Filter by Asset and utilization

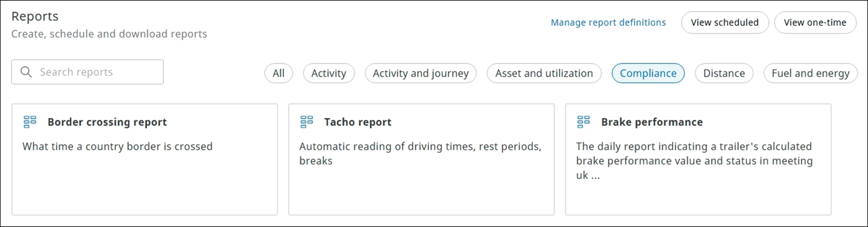point(544,73)
